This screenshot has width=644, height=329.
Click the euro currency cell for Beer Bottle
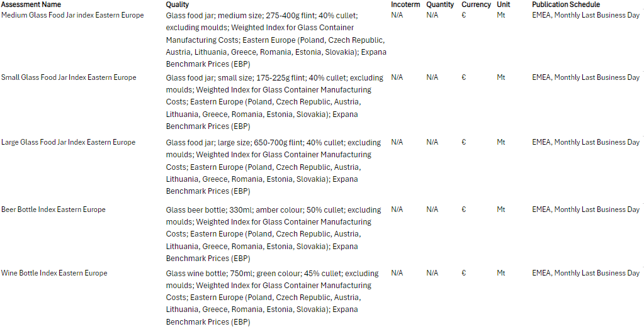(464, 209)
